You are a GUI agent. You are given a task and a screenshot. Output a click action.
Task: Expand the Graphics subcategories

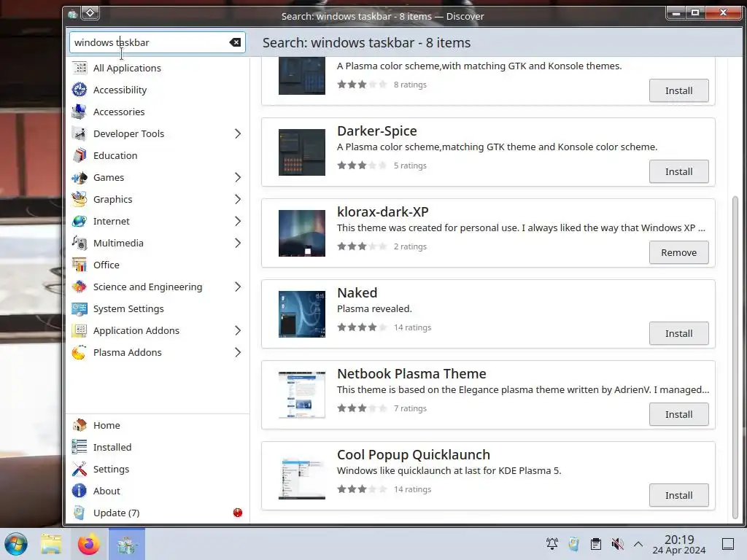(238, 200)
